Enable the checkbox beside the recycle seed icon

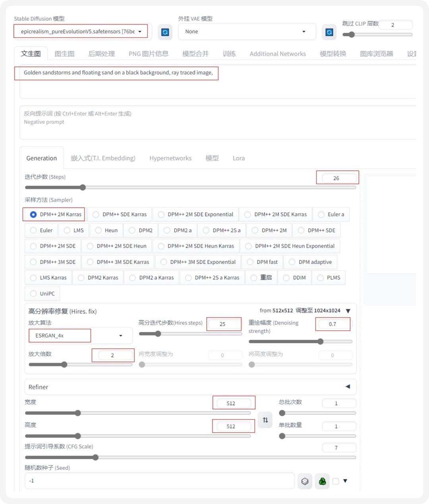[335, 481]
